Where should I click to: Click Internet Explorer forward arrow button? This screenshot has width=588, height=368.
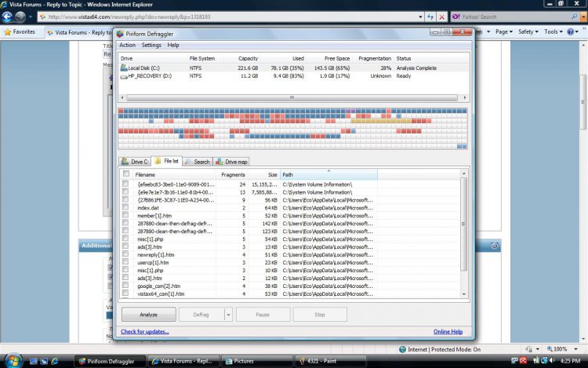point(20,17)
